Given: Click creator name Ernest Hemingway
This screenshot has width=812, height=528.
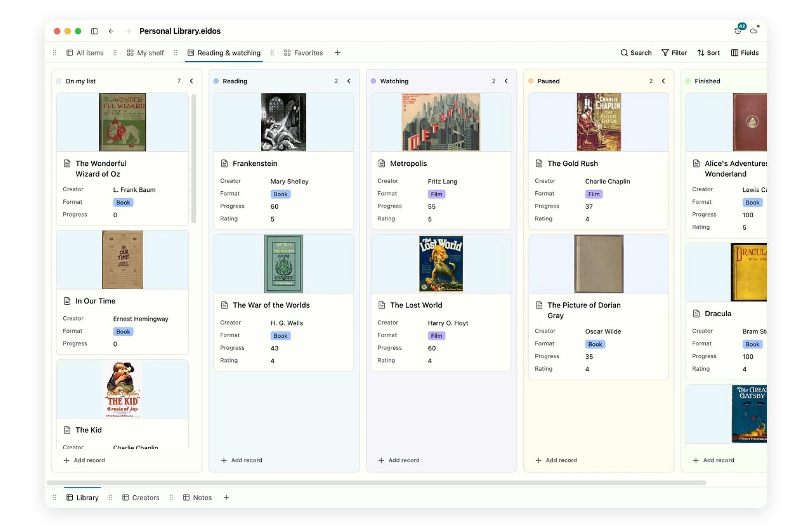Looking at the screenshot, I should tap(141, 319).
